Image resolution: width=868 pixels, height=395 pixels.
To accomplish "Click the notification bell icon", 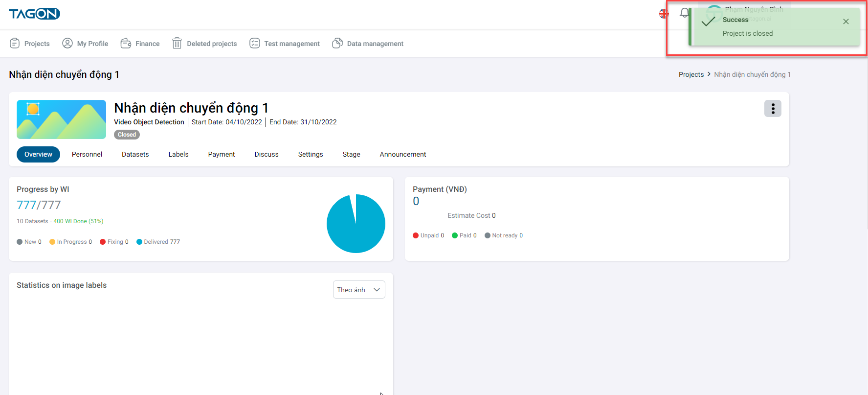I will click(x=684, y=13).
